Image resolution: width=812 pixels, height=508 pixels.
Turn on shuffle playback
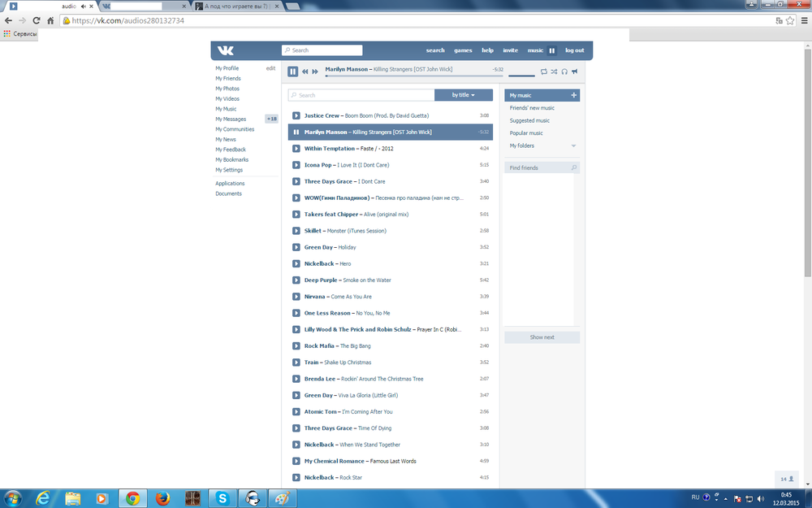(x=555, y=72)
